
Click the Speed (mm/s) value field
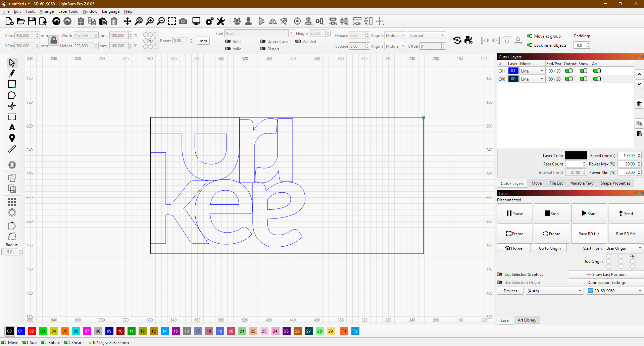[x=628, y=156]
